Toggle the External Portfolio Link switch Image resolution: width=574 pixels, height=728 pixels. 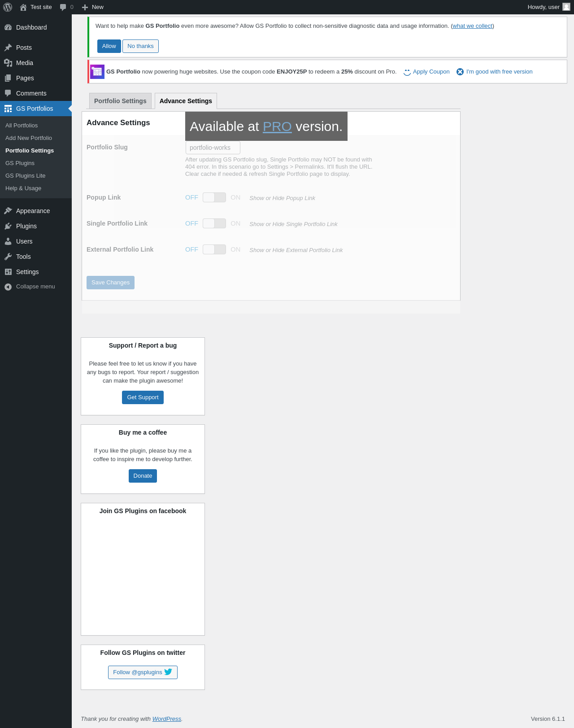click(x=214, y=249)
